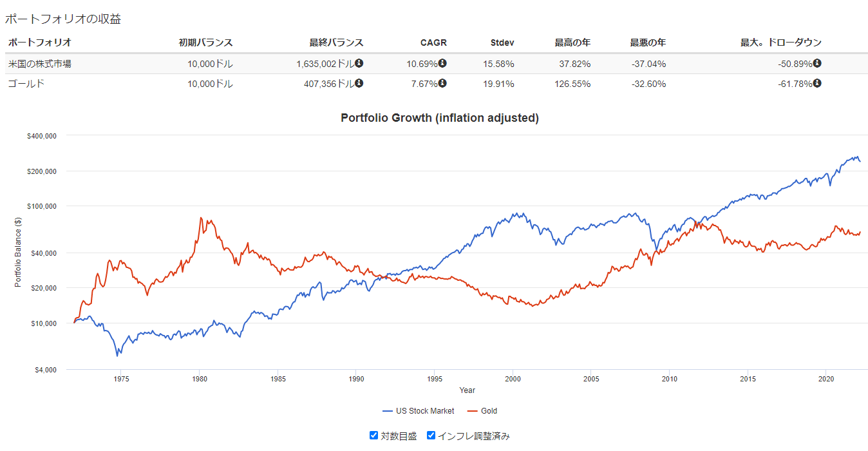Toggle US Stock Market legend series
The image size is (868, 451).
(x=425, y=411)
